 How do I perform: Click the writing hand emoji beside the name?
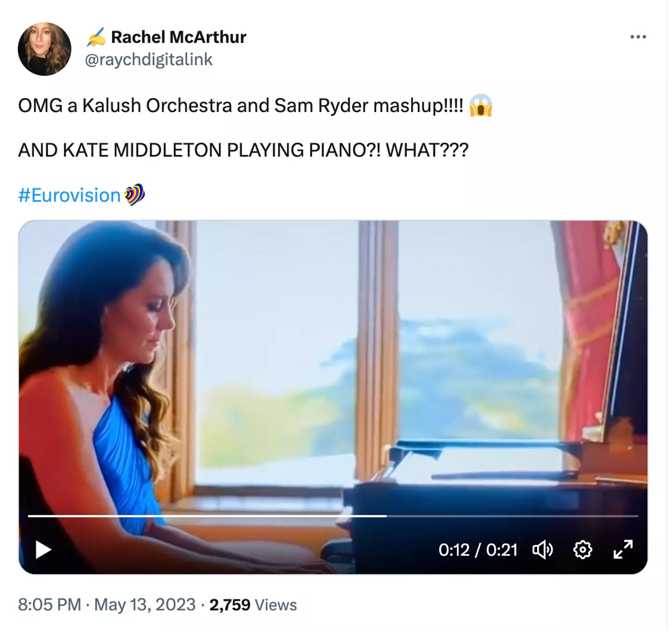tap(96, 38)
